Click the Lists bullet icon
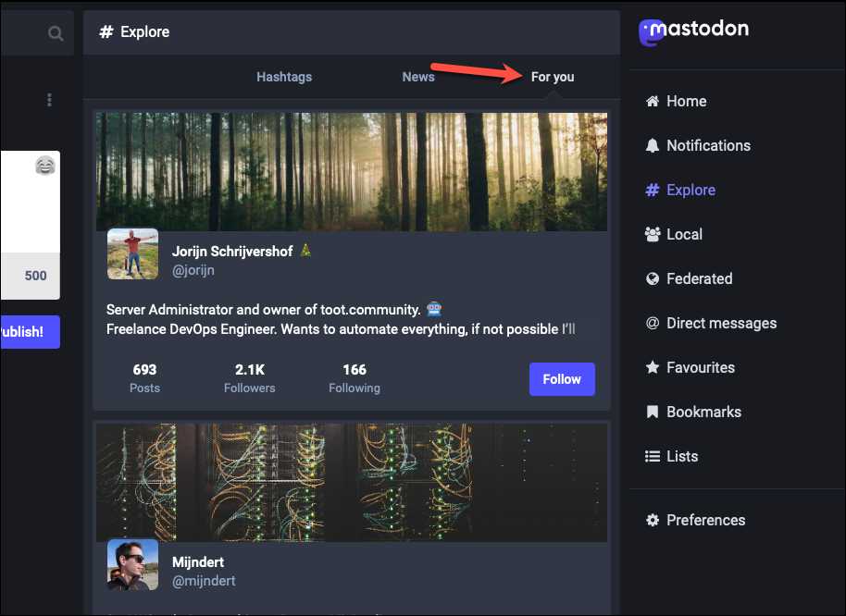846x616 pixels. click(x=653, y=457)
